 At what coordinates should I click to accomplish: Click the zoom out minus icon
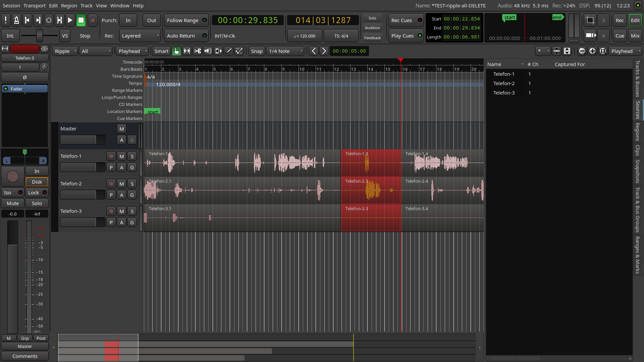582,51
